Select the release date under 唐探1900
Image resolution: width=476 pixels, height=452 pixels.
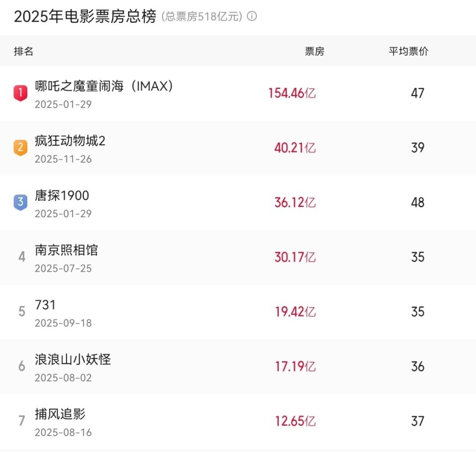[62, 214]
